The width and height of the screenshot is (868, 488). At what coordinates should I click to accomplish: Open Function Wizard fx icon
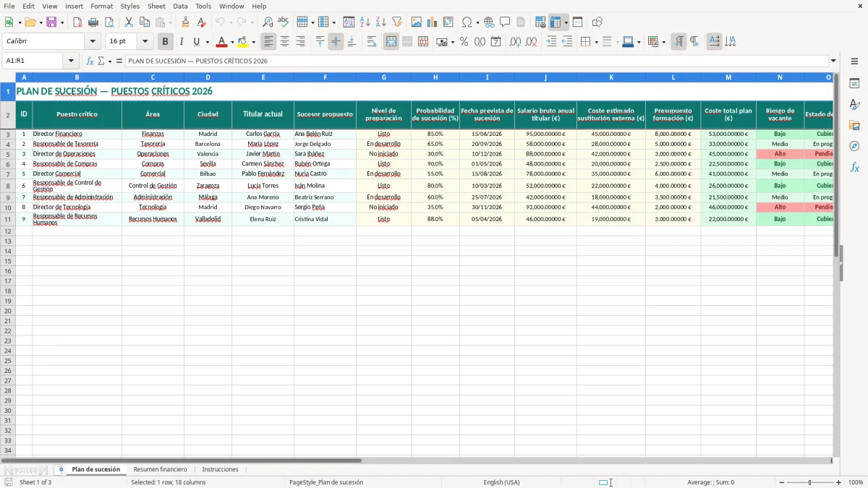point(90,61)
